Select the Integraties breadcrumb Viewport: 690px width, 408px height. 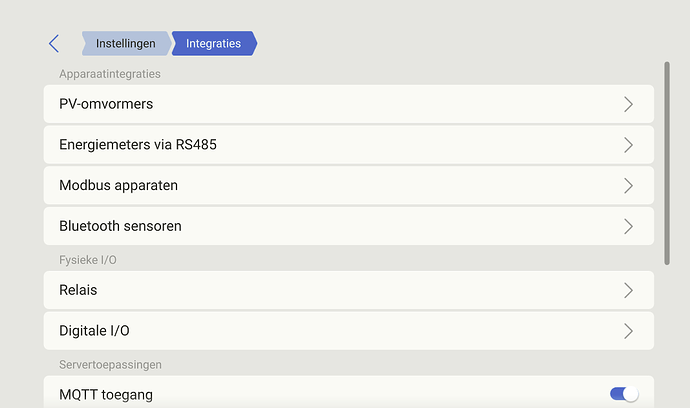click(x=213, y=44)
